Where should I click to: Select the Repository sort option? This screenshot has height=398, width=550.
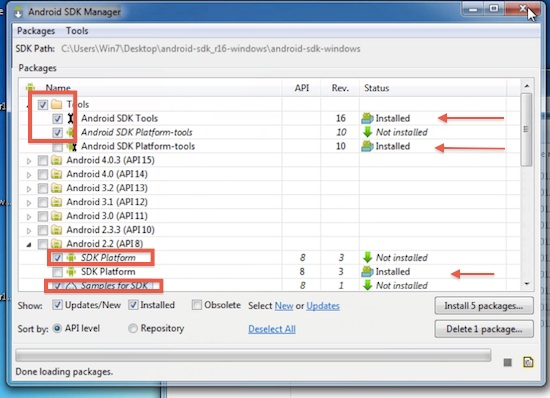[133, 329]
